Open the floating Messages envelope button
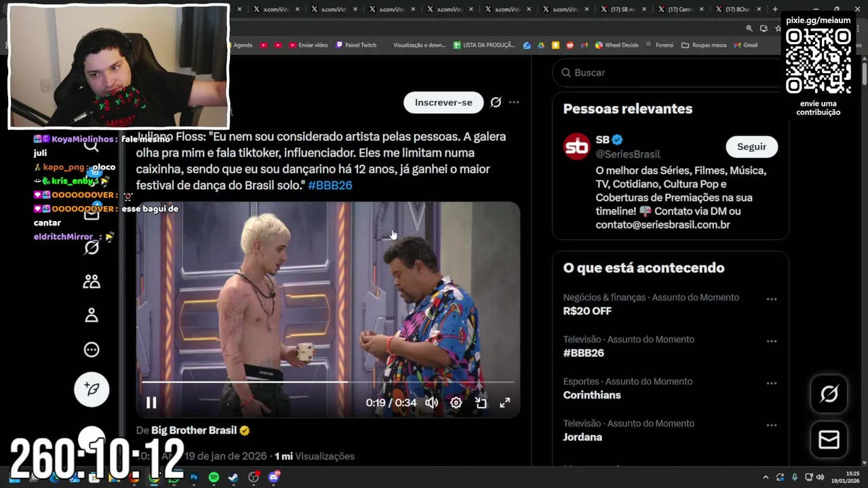The width and height of the screenshot is (868, 488). [829, 440]
